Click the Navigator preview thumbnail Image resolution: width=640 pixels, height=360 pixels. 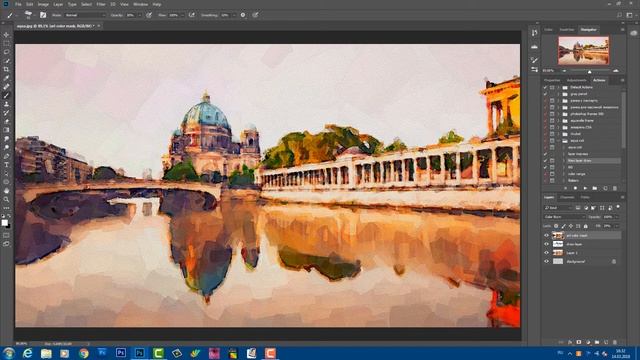click(584, 51)
